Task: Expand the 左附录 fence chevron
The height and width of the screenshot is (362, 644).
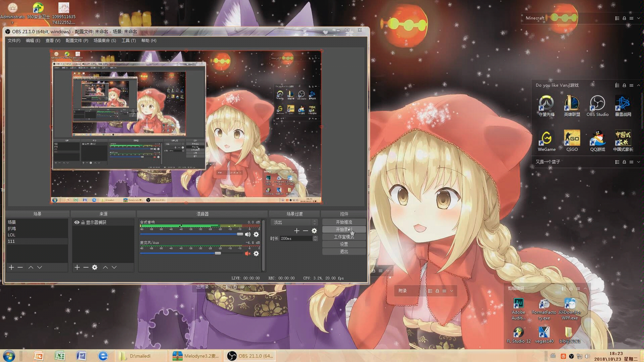Action: pos(249,287)
